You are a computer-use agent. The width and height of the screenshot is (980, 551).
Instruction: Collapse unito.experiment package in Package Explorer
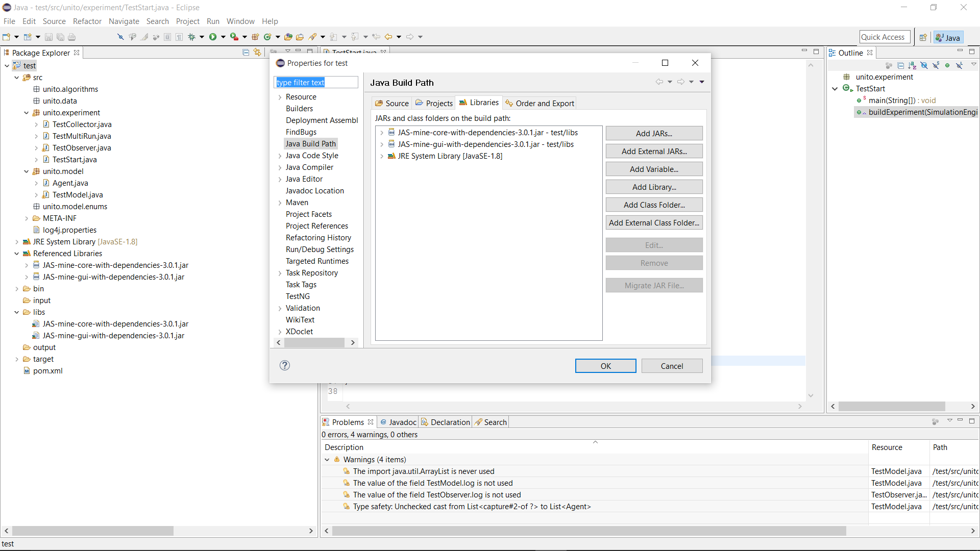click(x=26, y=113)
